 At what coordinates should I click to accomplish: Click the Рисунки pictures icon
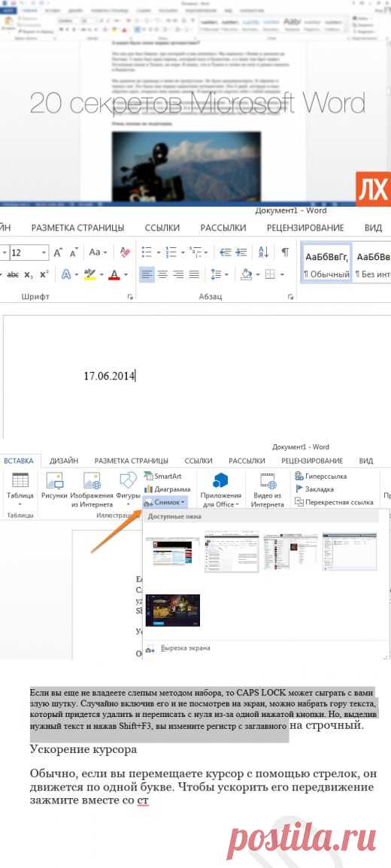pos(54,487)
